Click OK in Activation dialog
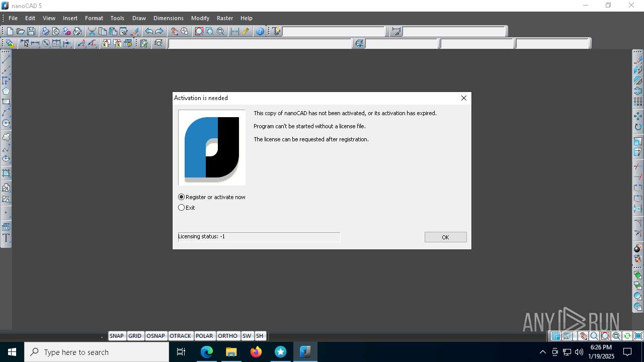Viewport: 644px width, 362px height. point(445,237)
